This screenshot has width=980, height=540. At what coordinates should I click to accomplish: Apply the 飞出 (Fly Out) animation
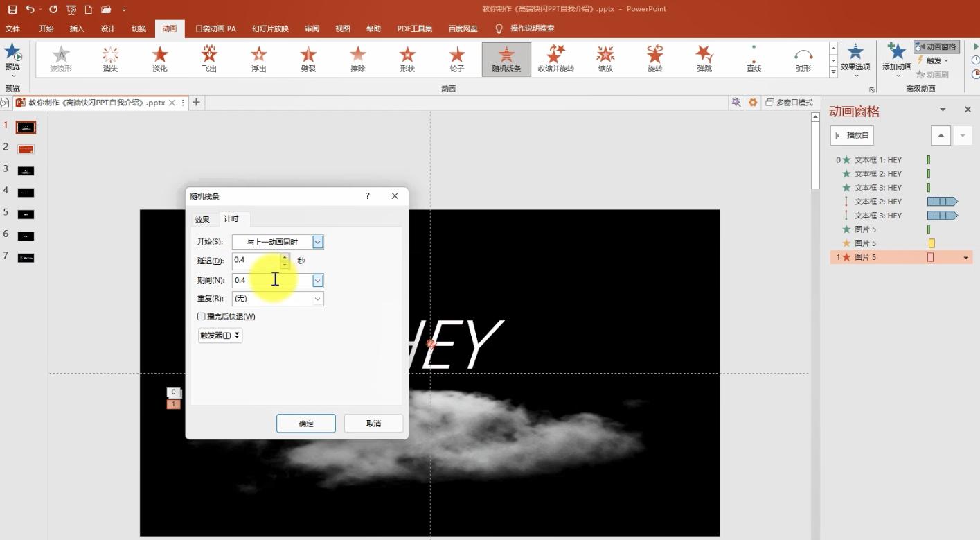click(x=209, y=58)
